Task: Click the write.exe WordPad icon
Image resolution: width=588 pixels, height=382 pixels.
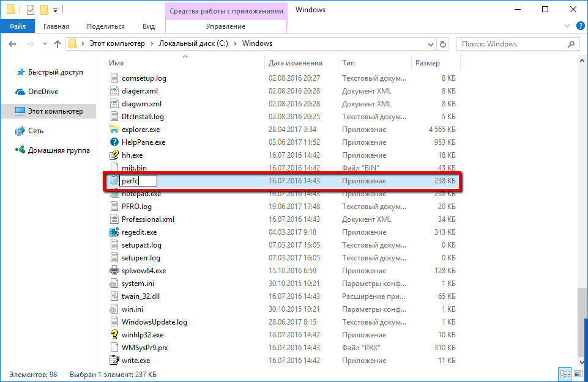Action: click(x=114, y=360)
